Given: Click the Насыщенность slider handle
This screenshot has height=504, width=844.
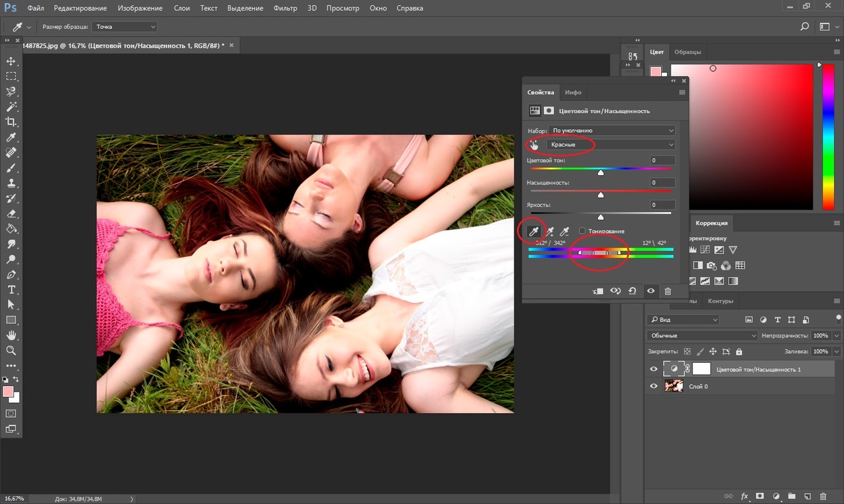Looking at the screenshot, I should click(x=601, y=195).
